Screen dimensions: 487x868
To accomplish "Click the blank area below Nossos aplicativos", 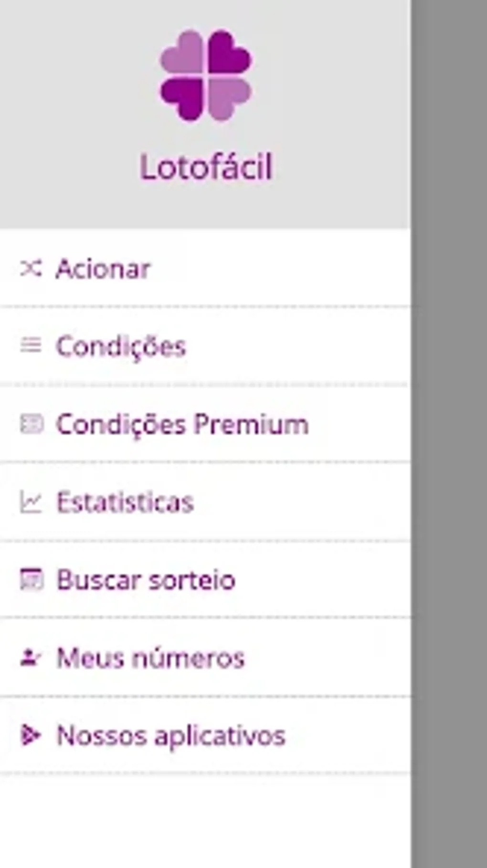I will pos(205,821).
